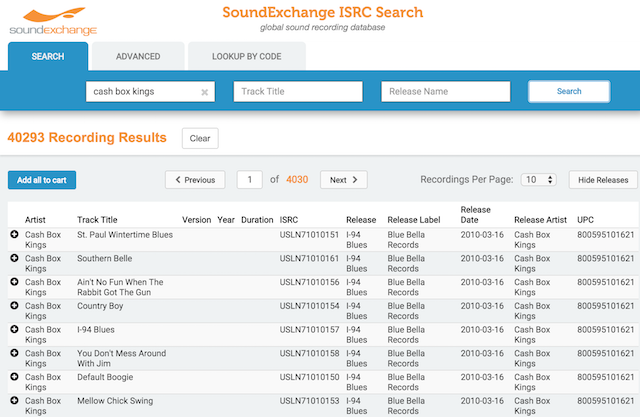The image size is (640, 417).
Task: Click the SoundExchange ISRC Search title
Action: [x=322, y=12]
